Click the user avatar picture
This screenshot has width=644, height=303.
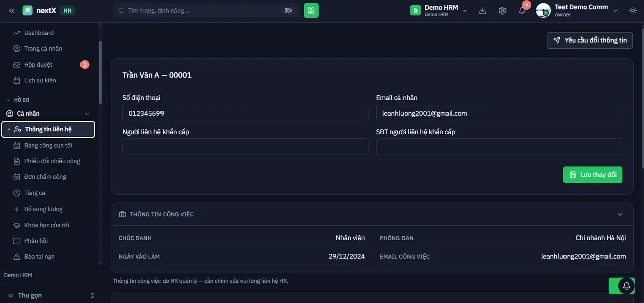(x=543, y=10)
